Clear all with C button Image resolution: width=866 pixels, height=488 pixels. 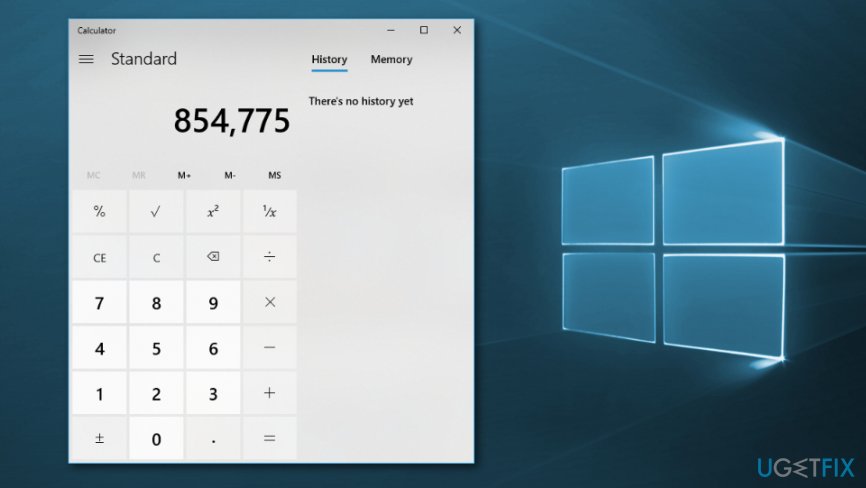[x=156, y=257]
